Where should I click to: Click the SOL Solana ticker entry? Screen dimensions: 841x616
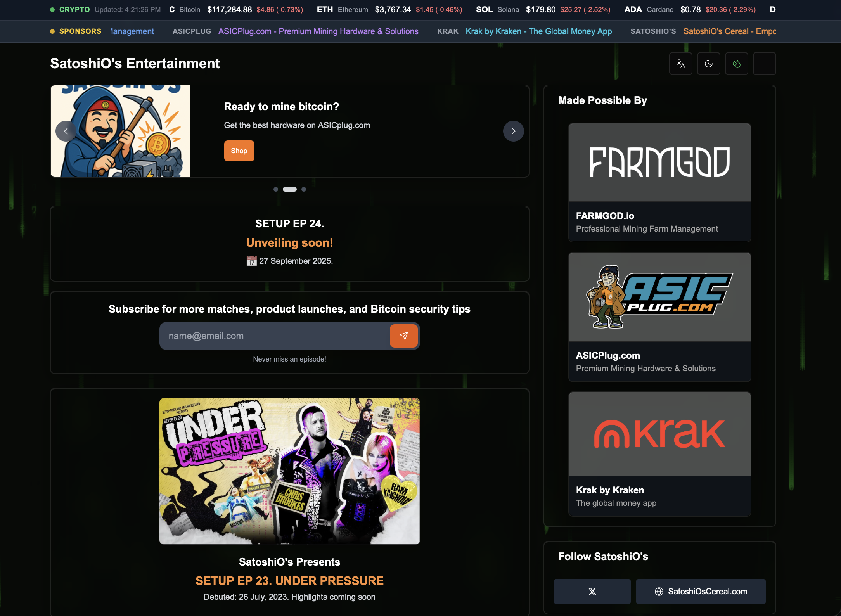coord(543,10)
